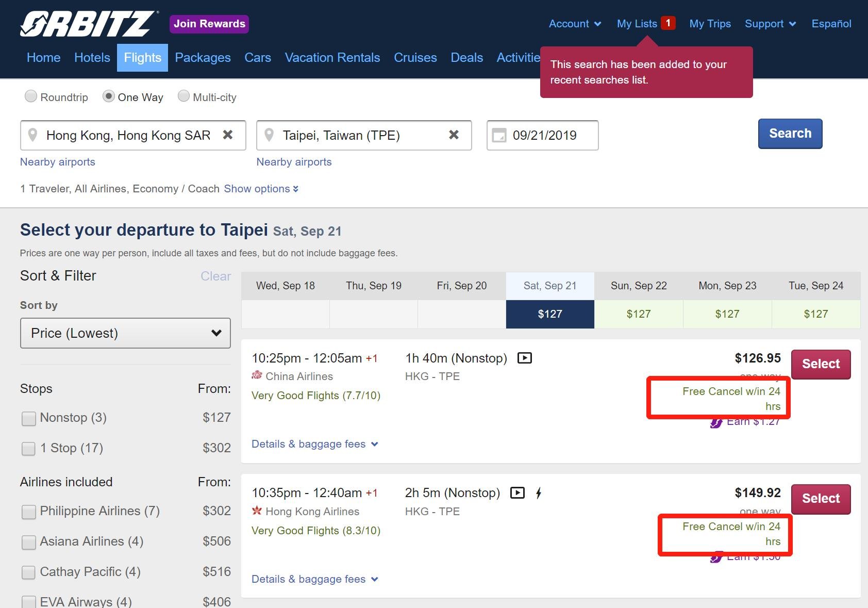Select the One Way option
868x608 pixels.
coord(108,96)
